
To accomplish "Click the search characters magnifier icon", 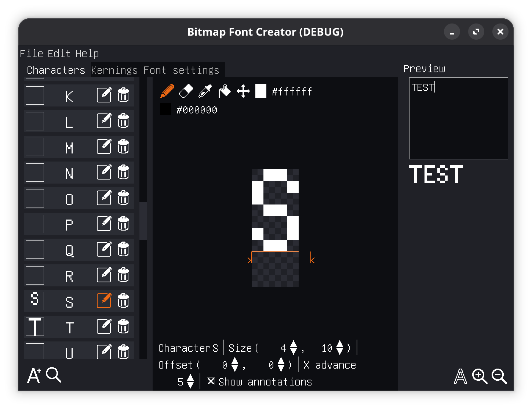I will click(54, 375).
